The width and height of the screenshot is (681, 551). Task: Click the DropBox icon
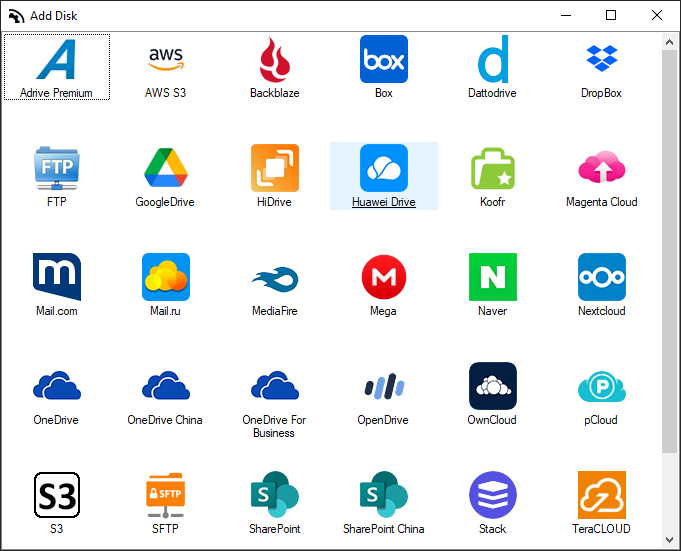(x=601, y=59)
